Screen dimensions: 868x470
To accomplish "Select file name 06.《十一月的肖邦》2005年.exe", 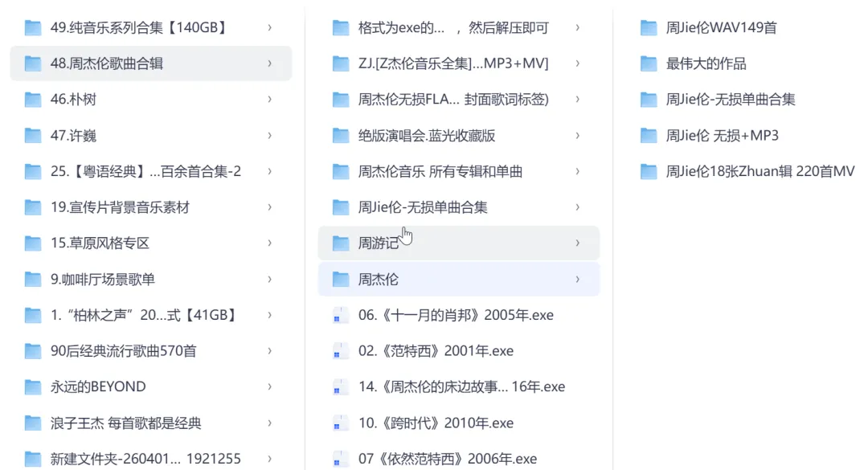I will tap(457, 316).
